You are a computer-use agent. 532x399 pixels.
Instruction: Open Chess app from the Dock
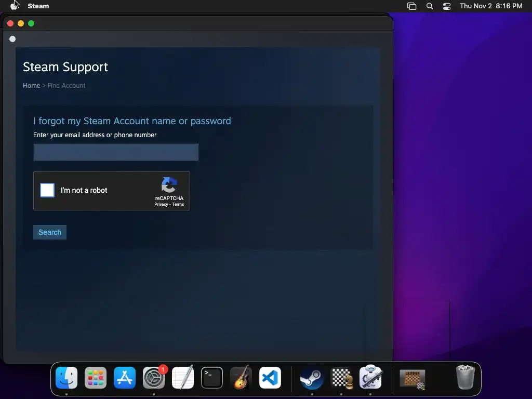pyautogui.click(x=341, y=378)
